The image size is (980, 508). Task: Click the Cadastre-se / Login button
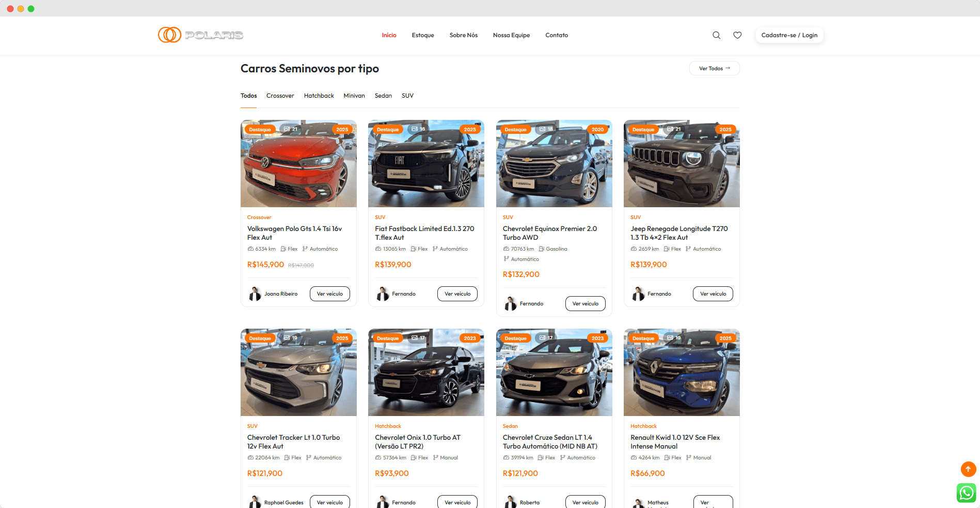789,35
